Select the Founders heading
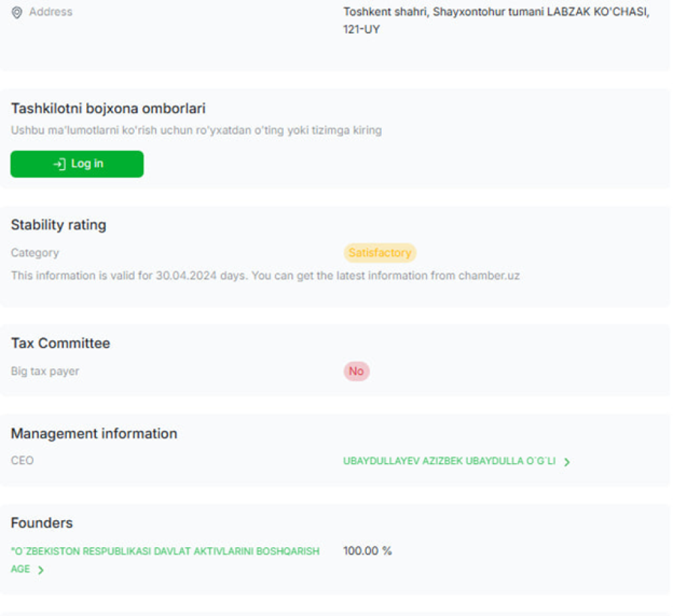Screen dimensions: 673x616 41,523
